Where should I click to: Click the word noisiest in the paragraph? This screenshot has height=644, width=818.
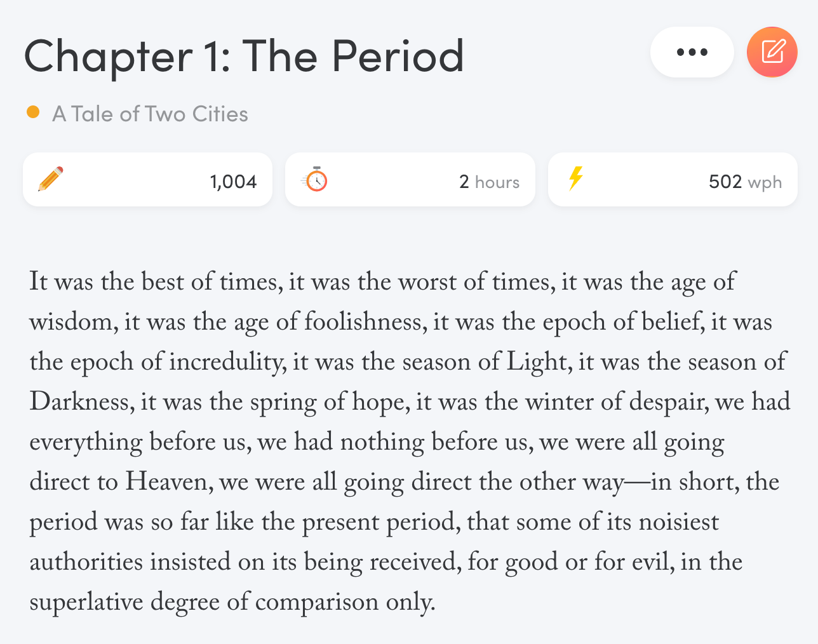(679, 522)
